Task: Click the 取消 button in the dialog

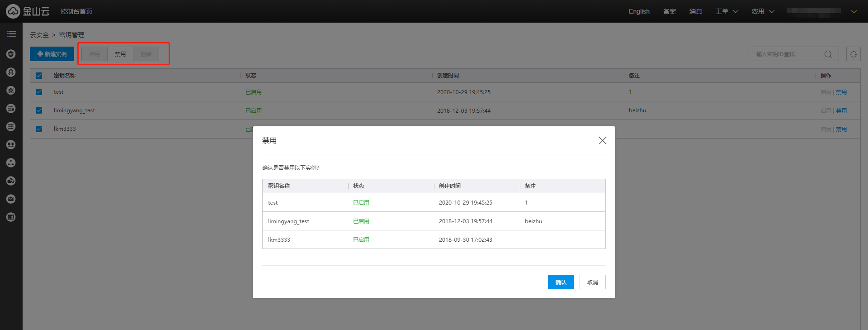Action: tap(592, 282)
